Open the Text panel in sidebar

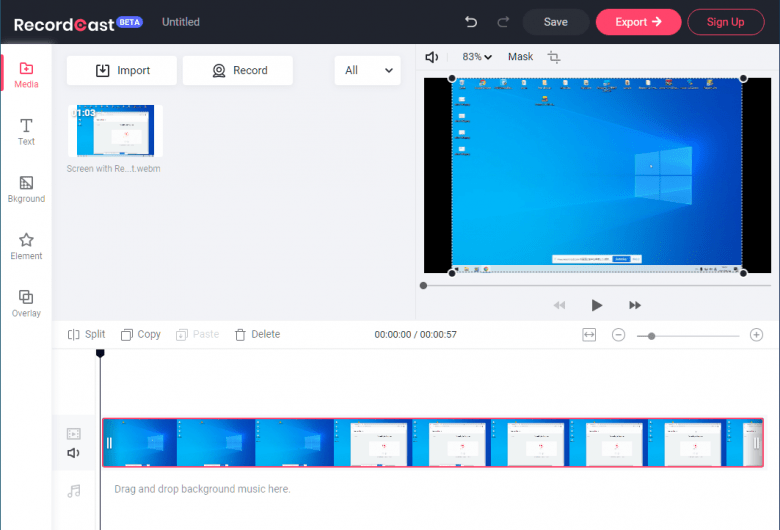click(x=26, y=132)
